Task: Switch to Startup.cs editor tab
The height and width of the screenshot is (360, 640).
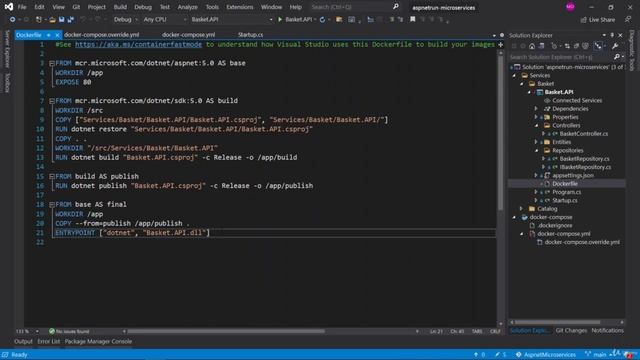Action: click(250, 35)
